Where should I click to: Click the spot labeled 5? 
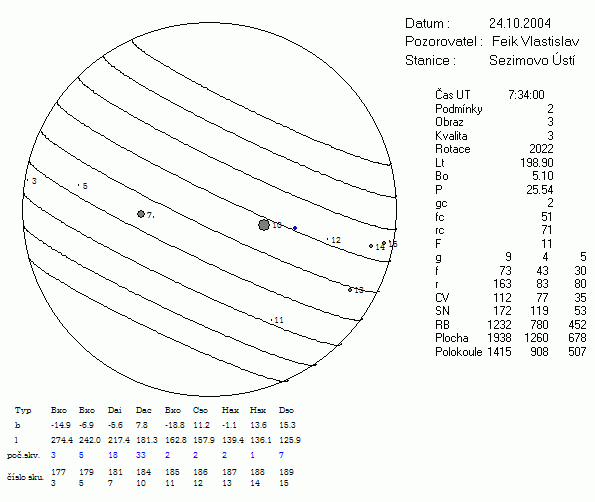[x=79, y=185]
